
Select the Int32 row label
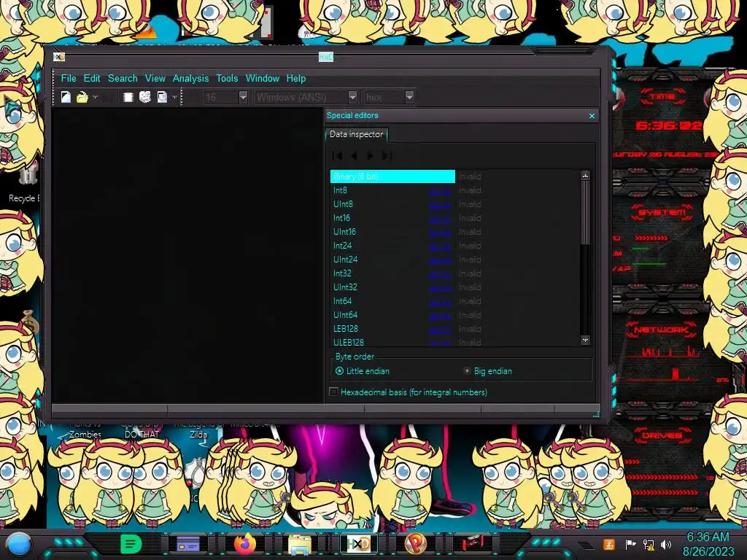point(342,273)
